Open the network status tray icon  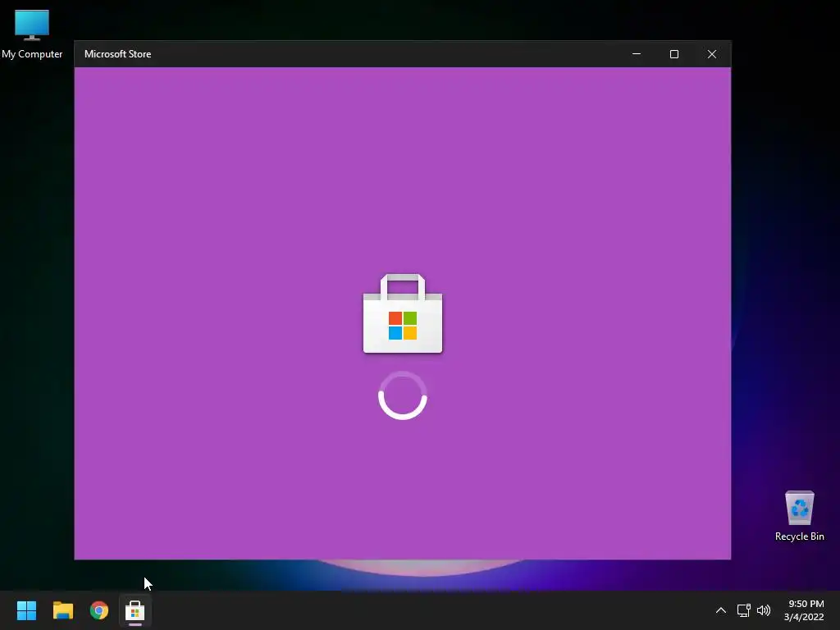(x=743, y=610)
